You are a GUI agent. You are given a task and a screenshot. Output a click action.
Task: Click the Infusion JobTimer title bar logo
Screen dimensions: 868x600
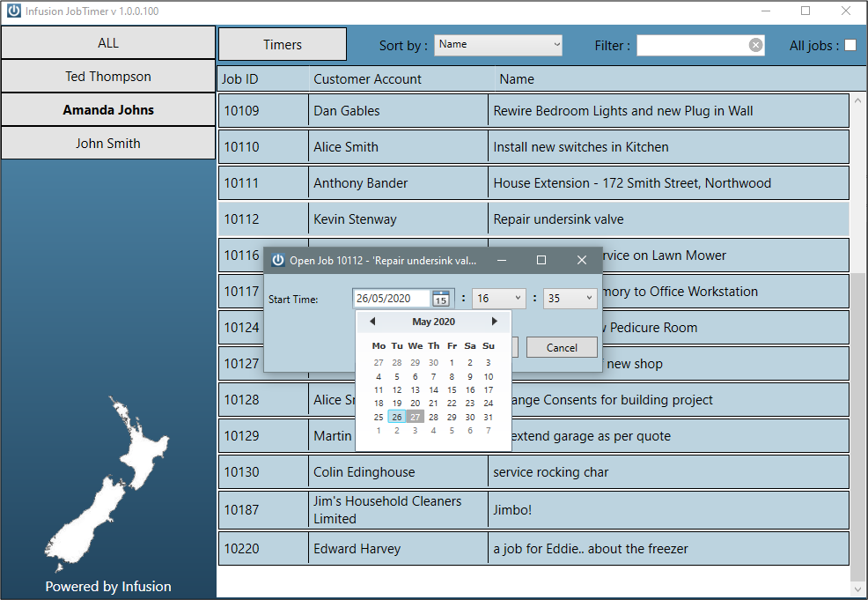click(14, 11)
